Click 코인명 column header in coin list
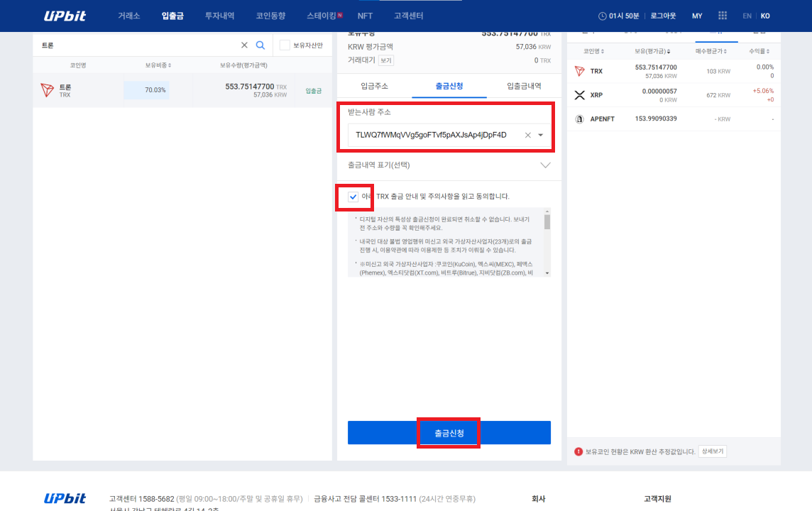Screen dimensions: 812x511 point(78,65)
